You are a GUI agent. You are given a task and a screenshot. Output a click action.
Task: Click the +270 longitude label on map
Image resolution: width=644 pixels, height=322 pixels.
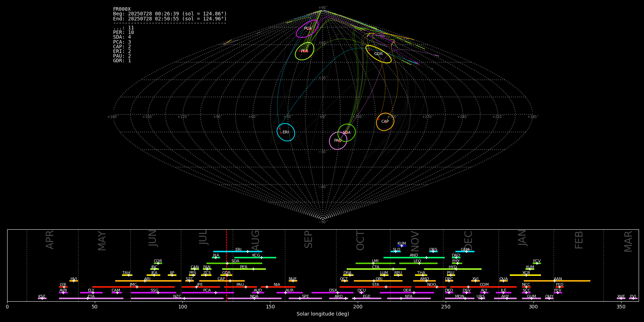(x=427, y=117)
